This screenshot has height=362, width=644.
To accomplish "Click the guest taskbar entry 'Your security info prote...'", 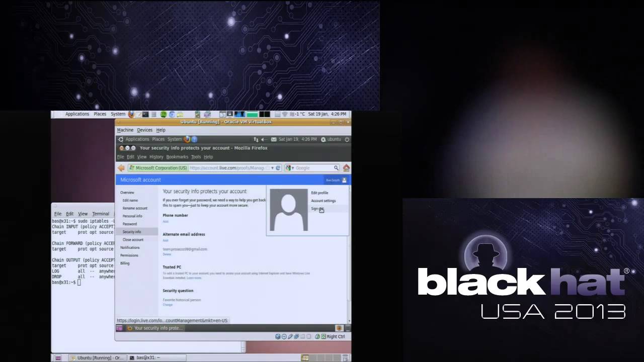I will pyautogui.click(x=154, y=328).
